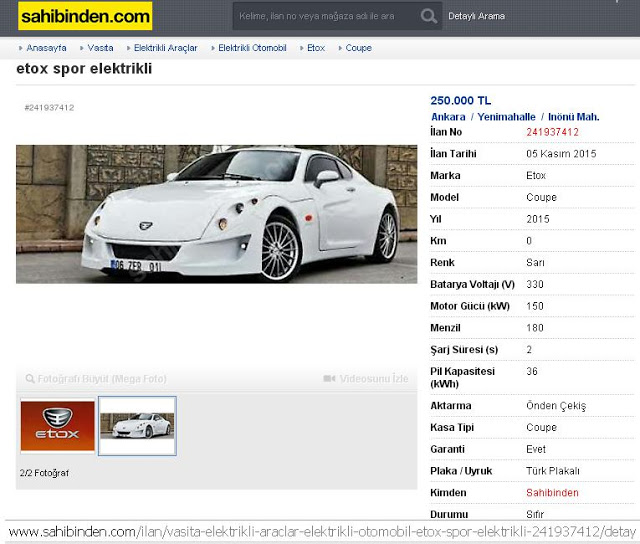The image size is (640, 544).
Task: Click the Yıl value 2015
Action: (538, 219)
